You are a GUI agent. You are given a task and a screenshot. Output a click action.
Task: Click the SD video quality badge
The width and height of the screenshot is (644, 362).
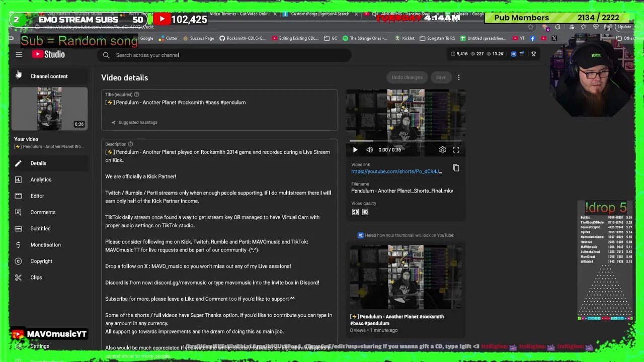[x=355, y=212]
